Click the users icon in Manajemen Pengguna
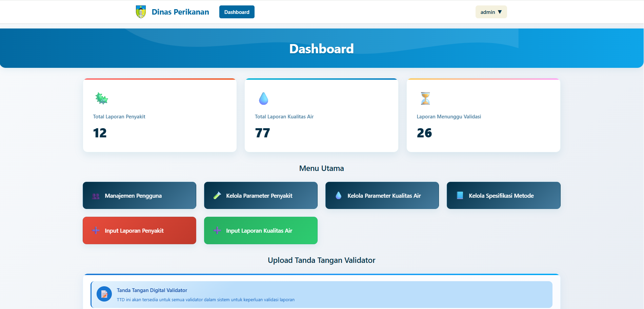The height and width of the screenshot is (309, 644). click(x=96, y=196)
